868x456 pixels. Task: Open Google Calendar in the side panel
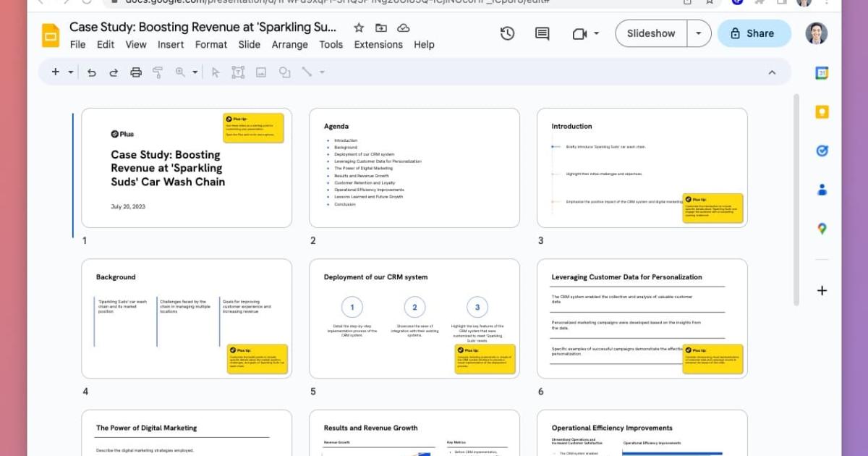(x=822, y=72)
